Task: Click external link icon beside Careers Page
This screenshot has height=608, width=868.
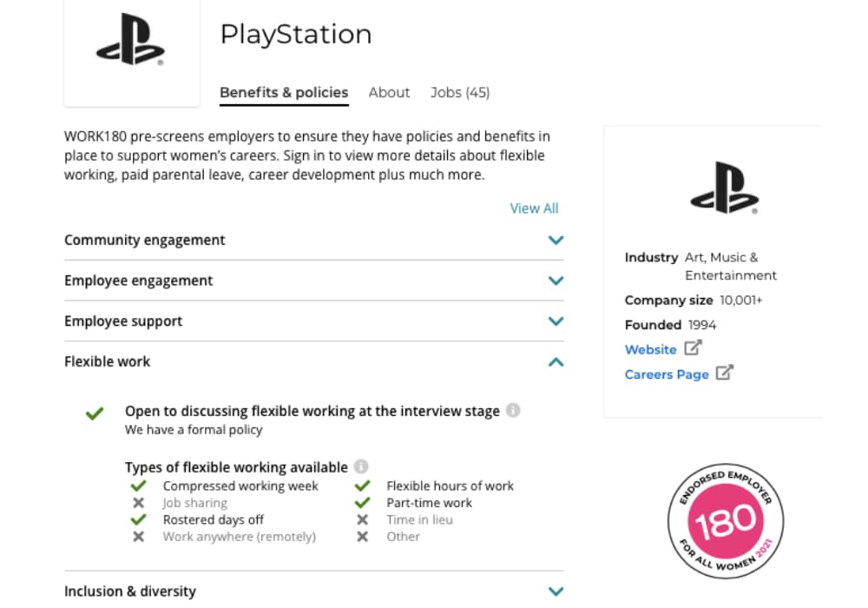Action: click(x=725, y=373)
